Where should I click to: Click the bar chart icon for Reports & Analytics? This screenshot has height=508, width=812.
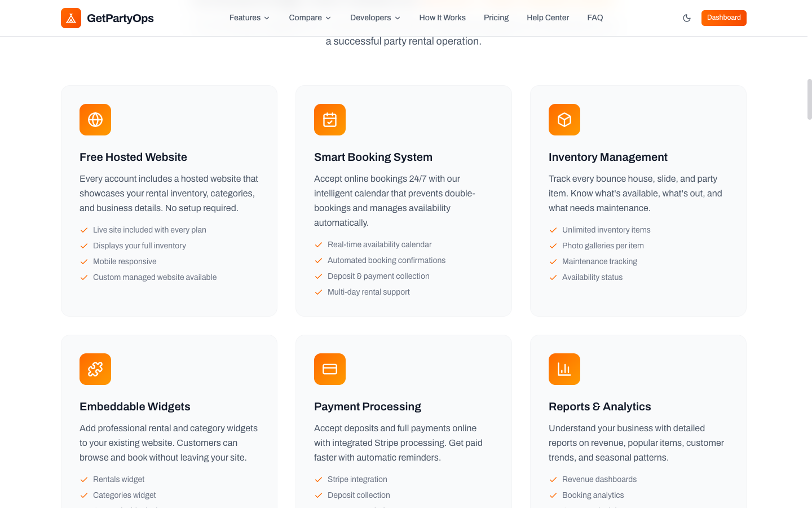pyautogui.click(x=564, y=369)
